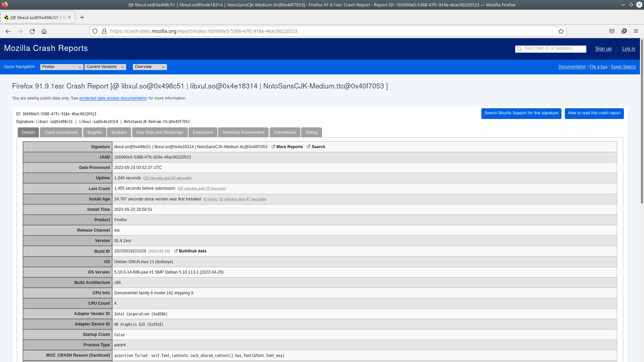This screenshot has width=644, height=362.
Task: Click the HD Graphics 620 device value
Action: [x=139, y=324]
